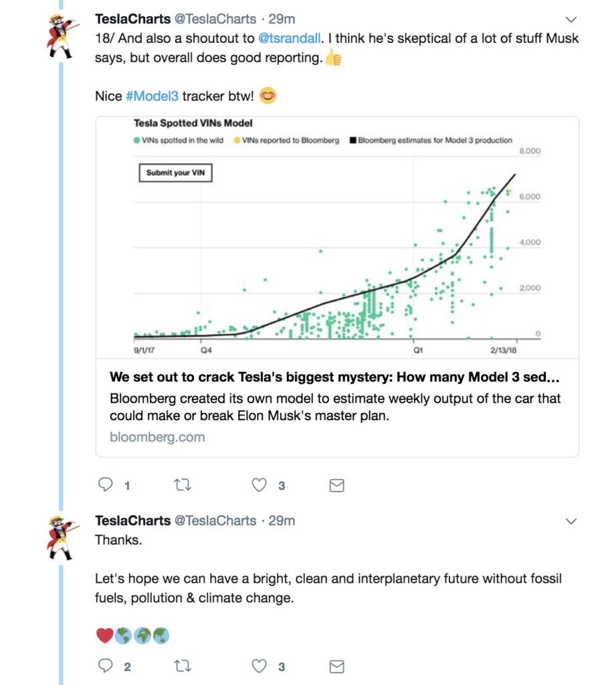Click Tesla Spotted VINs chart thumbnail
Viewport: 616px width, 685px height.
[337, 237]
